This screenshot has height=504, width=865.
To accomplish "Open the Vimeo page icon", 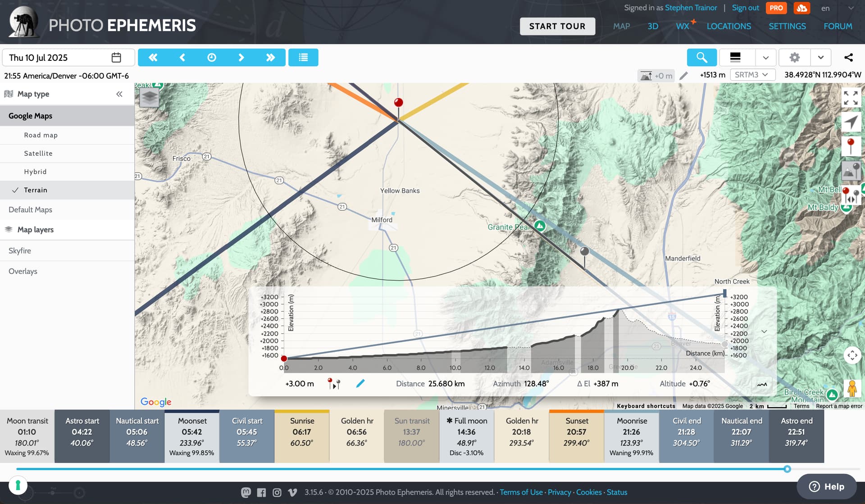I will pos(292,492).
